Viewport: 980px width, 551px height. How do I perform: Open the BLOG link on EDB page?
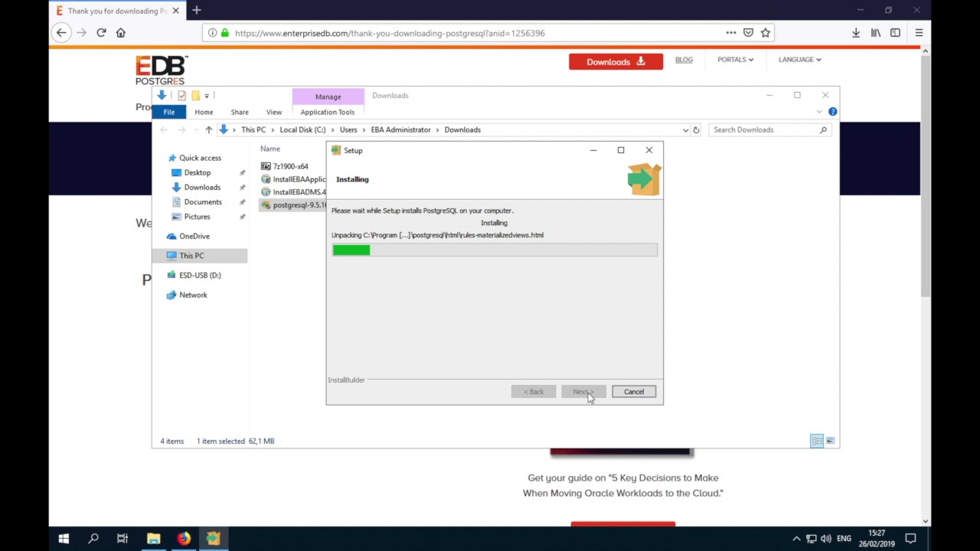684,60
